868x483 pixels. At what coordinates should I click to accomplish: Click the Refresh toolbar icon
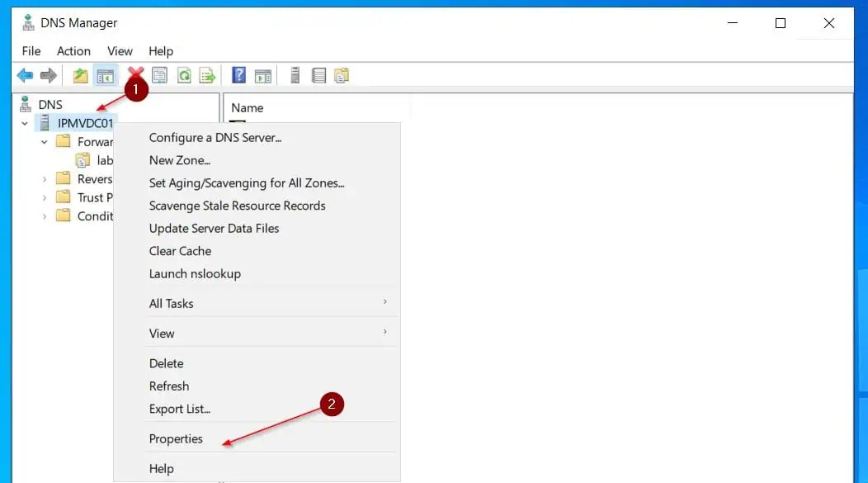coord(184,75)
